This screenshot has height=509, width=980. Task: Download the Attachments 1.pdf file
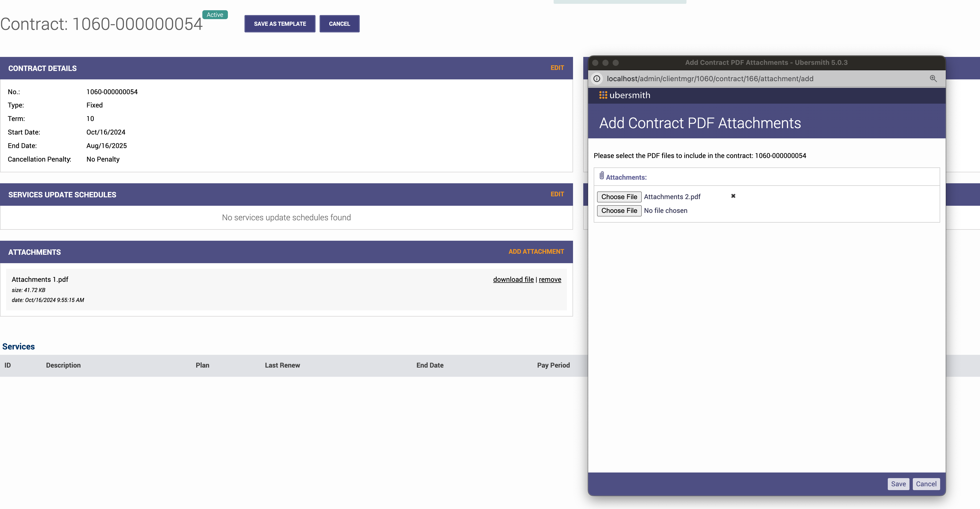tap(513, 280)
